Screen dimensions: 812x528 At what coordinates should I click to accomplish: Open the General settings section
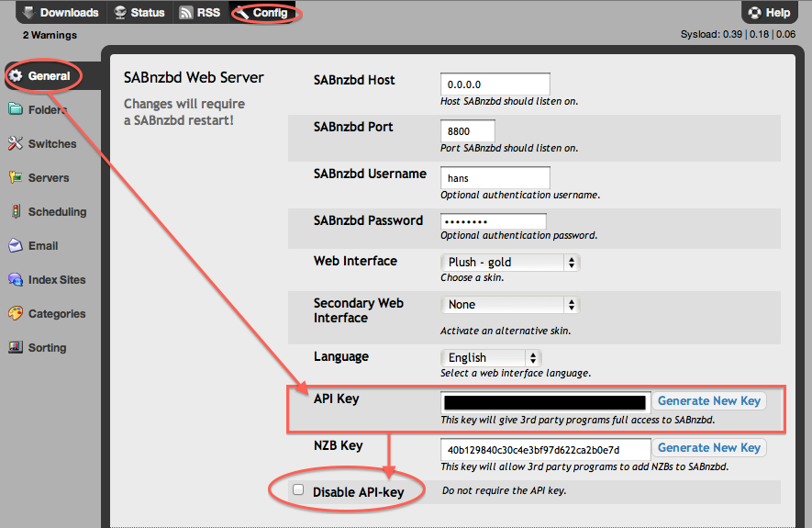point(50,75)
